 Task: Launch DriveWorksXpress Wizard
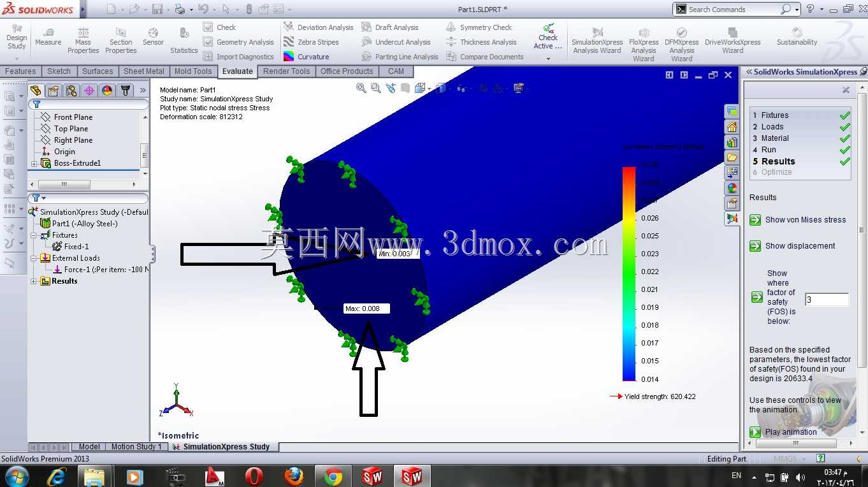pyautogui.click(x=732, y=40)
